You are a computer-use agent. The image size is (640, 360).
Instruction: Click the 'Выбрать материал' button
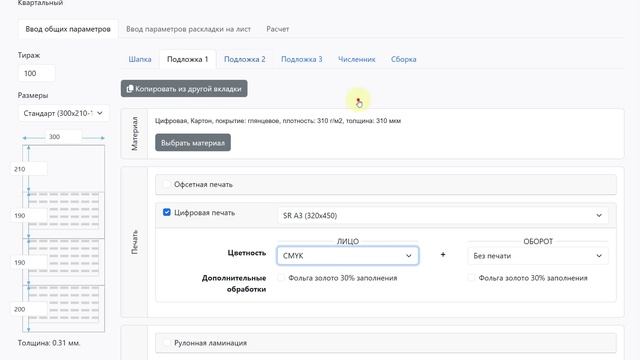coord(193,142)
